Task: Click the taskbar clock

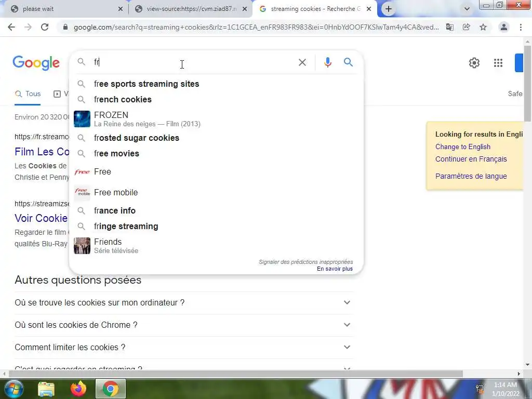Action: [x=505, y=389]
